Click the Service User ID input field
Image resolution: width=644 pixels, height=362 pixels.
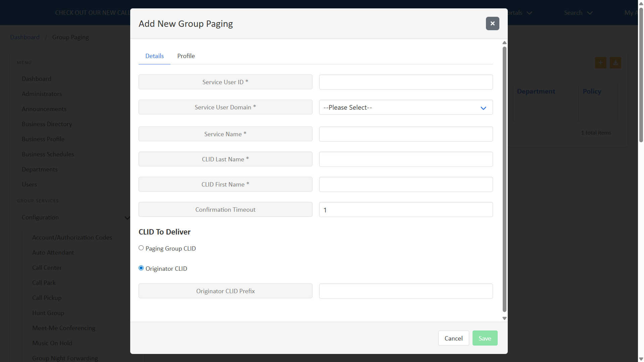click(405, 82)
